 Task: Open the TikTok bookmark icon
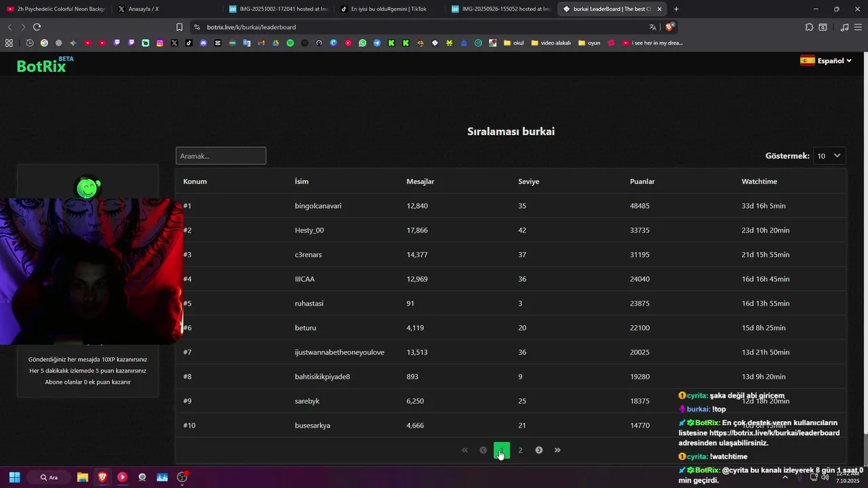(189, 43)
